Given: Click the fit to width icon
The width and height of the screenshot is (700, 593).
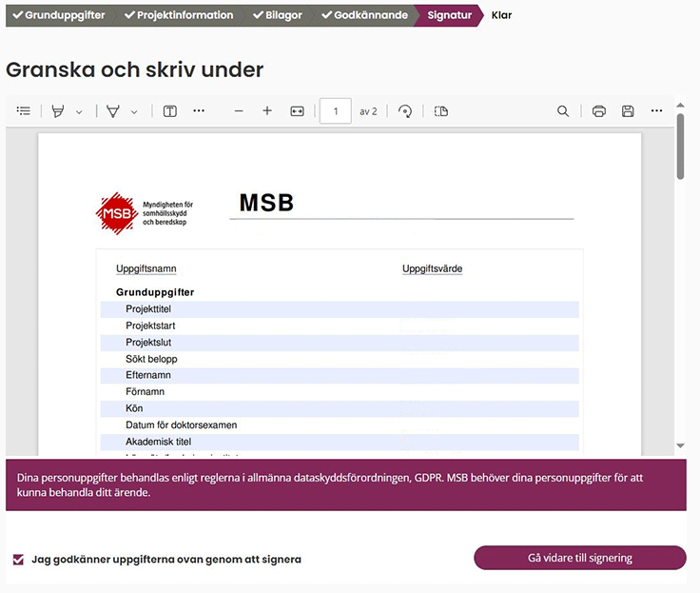Looking at the screenshot, I should [297, 111].
